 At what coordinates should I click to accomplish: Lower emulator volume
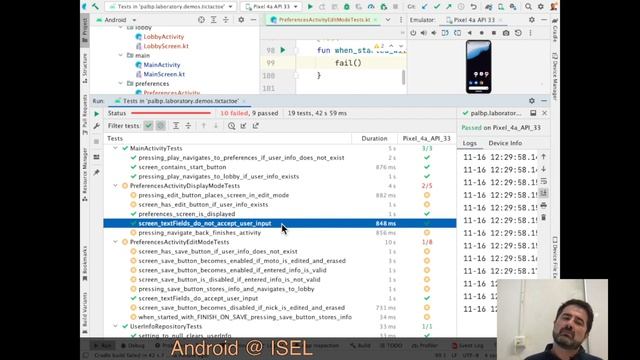(434, 33)
